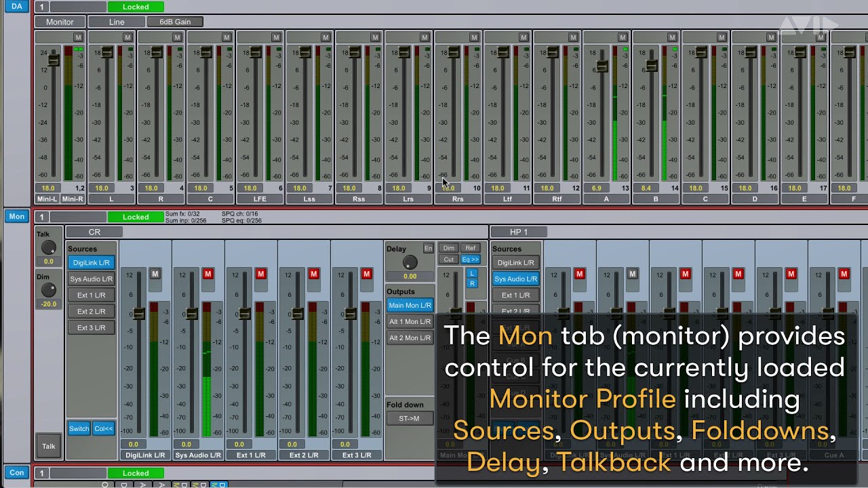Image resolution: width=868 pixels, height=488 pixels.
Task: Click the channel A fader handle
Action: 602,66
